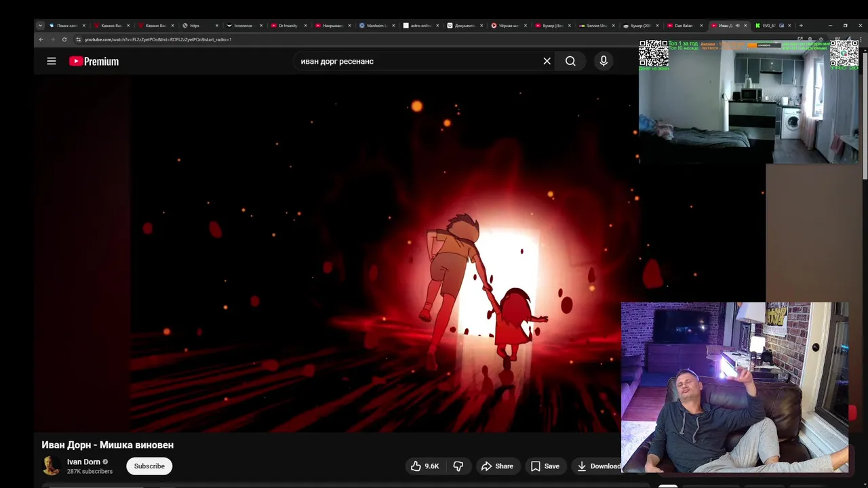The width and height of the screenshot is (868, 488).
Task: Switch to the 'astro-online' tab
Action: pyautogui.click(x=420, y=26)
